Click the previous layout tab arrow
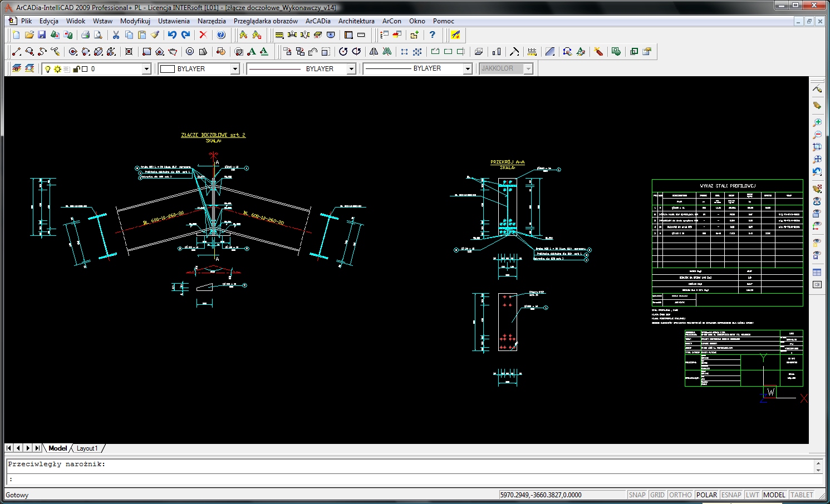830x504 pixels. 18,448
